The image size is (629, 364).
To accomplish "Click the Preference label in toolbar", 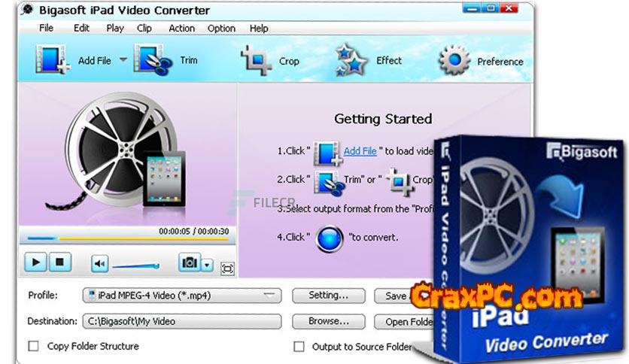I will click(x=500, y=62).
